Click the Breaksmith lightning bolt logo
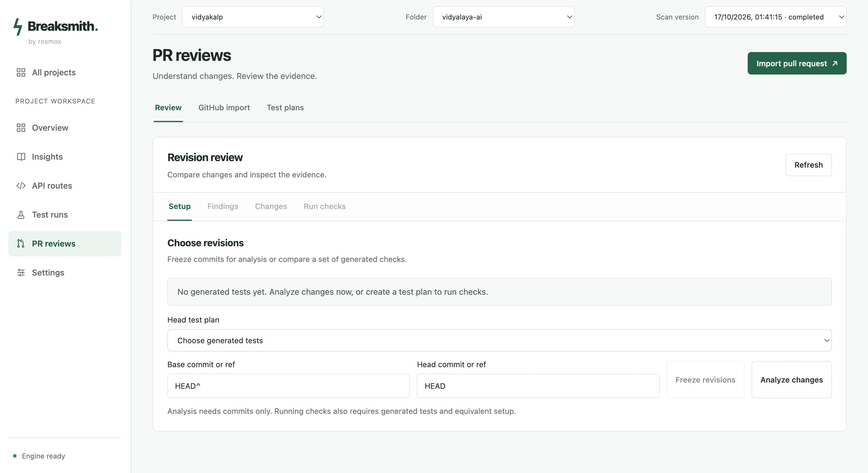This screenshot has width=868, height=473. tap(18, 27)
